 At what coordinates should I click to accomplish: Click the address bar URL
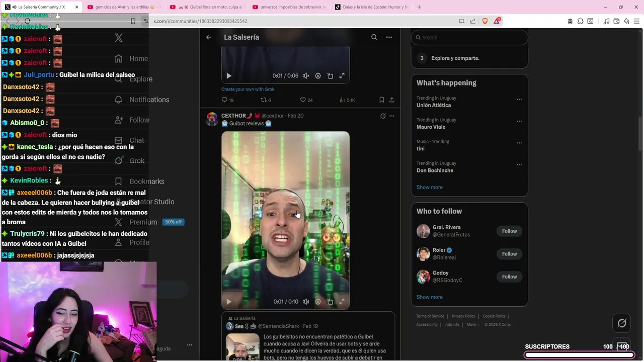click(200, 21)
